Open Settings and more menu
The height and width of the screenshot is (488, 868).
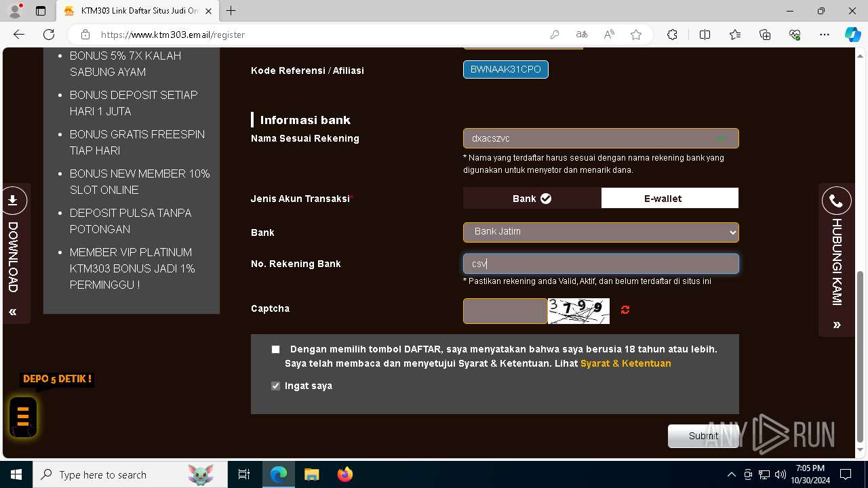coord(825,35)
